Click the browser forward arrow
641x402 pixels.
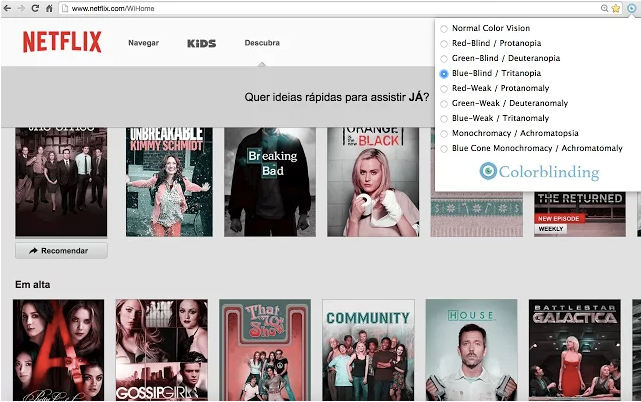click(x=21, y=8)
